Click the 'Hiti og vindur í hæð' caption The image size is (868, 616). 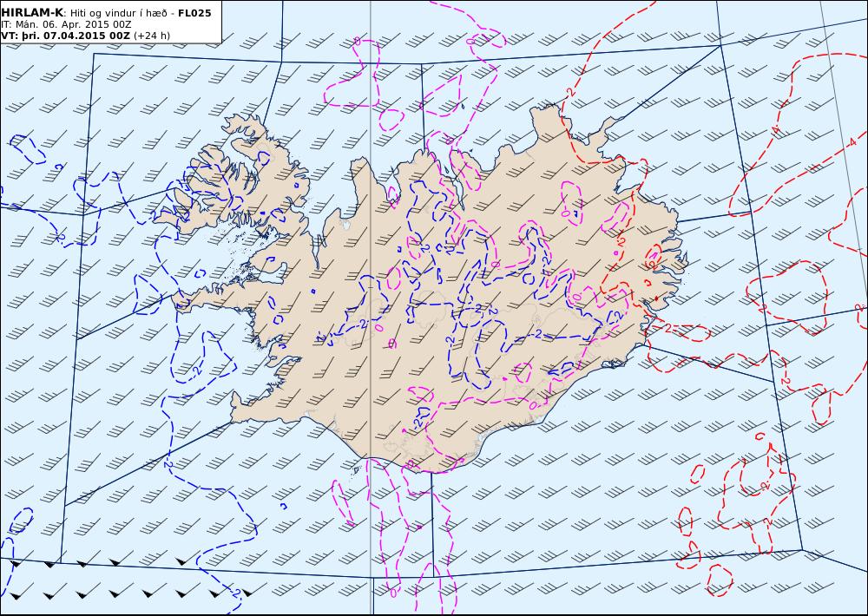pyautogui.click(x=120, y=13)
